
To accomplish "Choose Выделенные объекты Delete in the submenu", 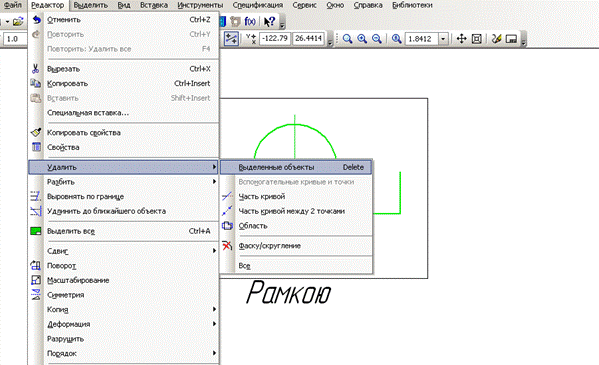I will pos(296,167).
